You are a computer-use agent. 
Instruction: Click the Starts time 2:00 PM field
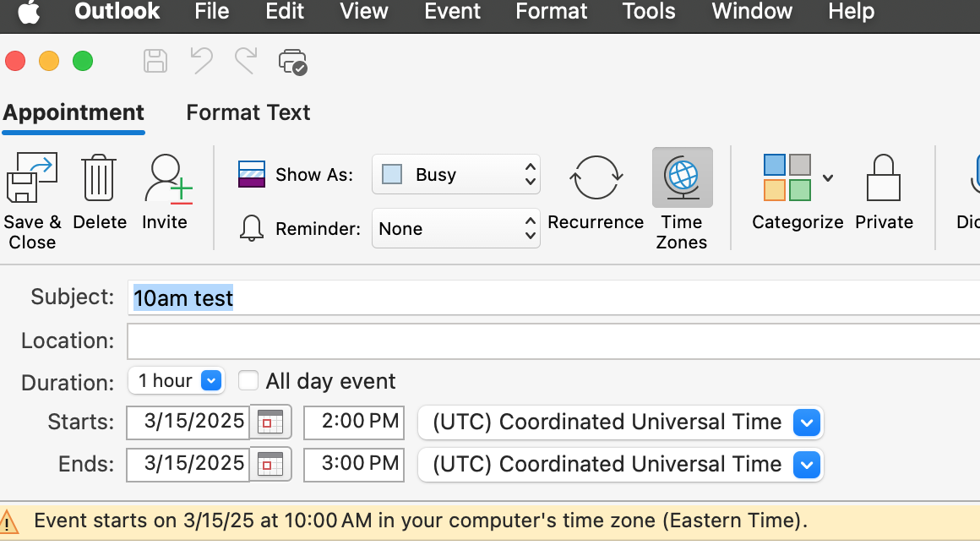354,422
